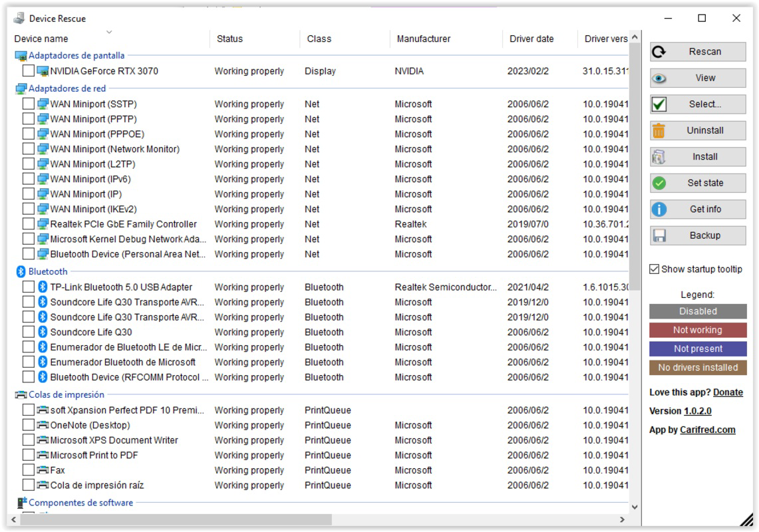Sort by the Driver date column header
Screen dimensions: 759x532
tap(539, 39)
